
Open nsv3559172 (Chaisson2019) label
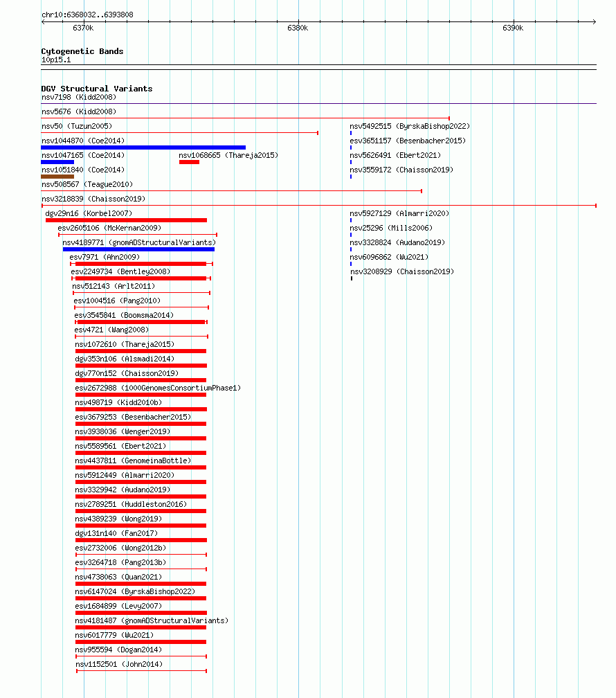[x=401, y=170]
